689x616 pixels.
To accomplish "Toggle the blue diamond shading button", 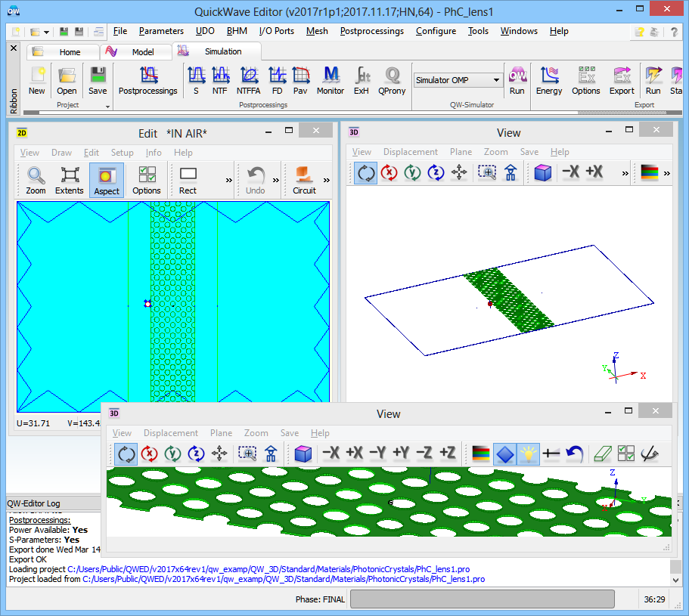I will point(505,453).
